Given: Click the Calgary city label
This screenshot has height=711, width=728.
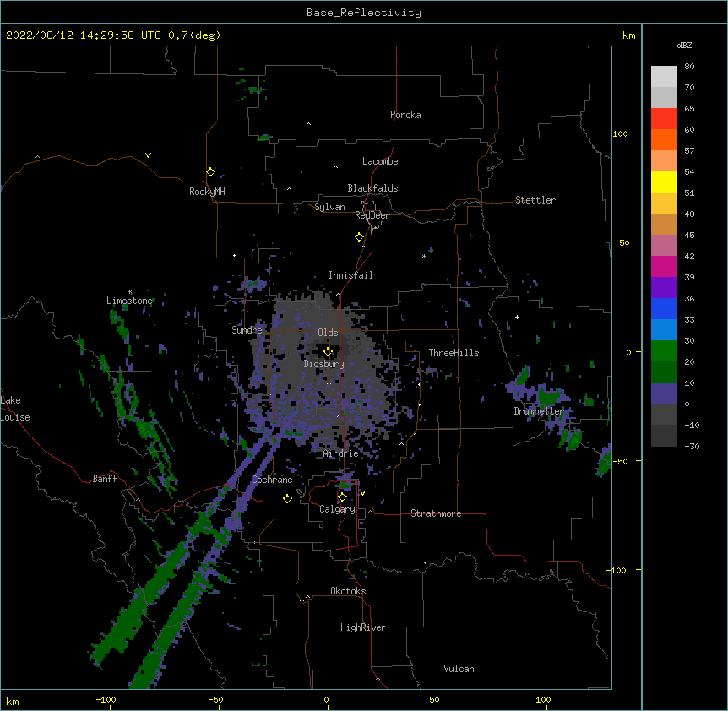Looking at the screenshot, I should coord(337,509).
